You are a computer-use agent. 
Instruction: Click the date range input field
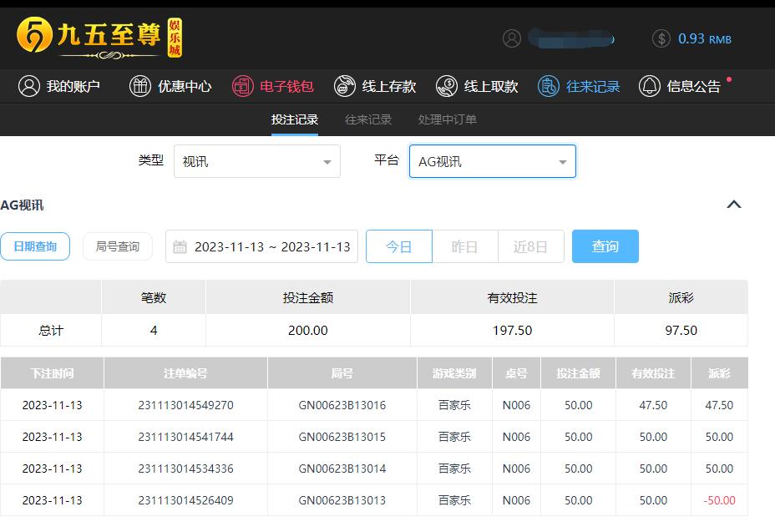(261, 246)
